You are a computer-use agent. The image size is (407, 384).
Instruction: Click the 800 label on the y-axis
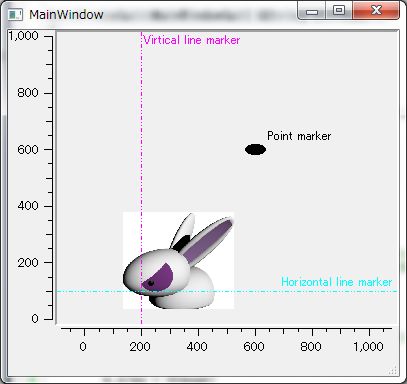point(28,93)
